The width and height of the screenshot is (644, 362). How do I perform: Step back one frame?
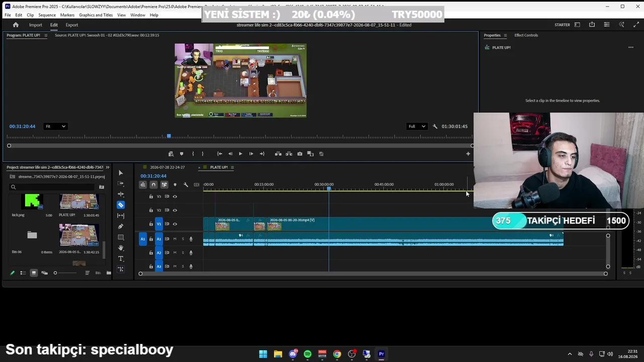point(230,154)
